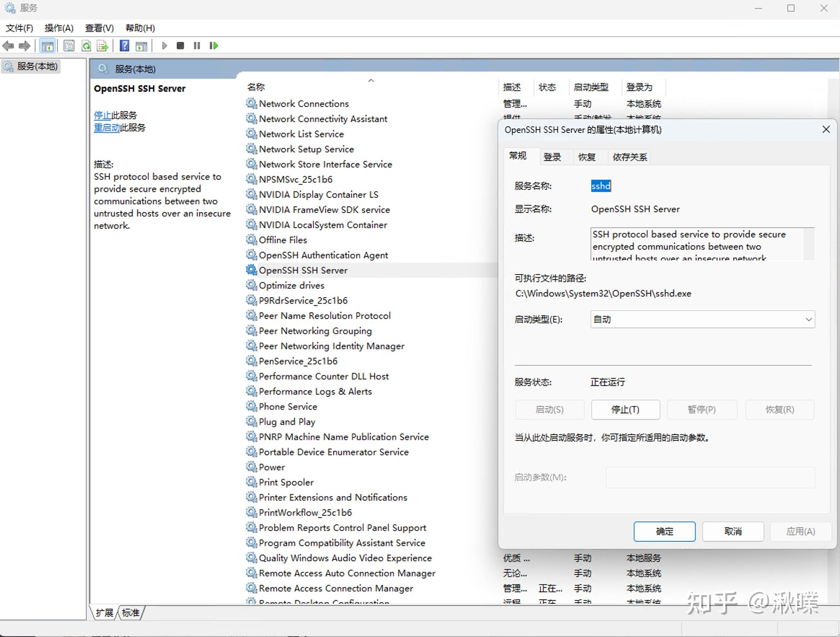The height and width of the screenshot is (637, 840).
Task: Click the 确定 button in the dialog
Action: (664, 531)
